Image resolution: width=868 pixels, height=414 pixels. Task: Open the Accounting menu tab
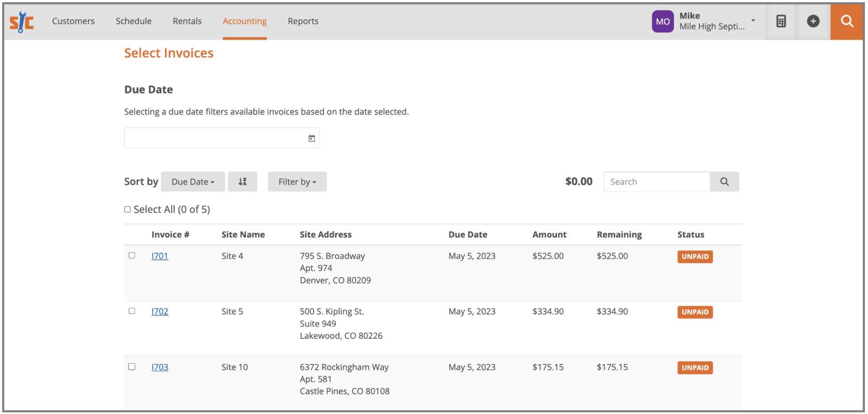point(245,21)
